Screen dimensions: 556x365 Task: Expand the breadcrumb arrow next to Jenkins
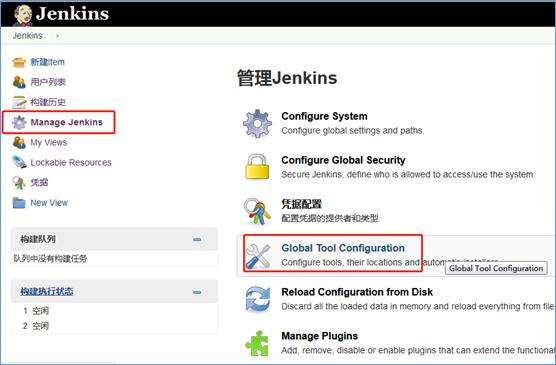point(57,36)
